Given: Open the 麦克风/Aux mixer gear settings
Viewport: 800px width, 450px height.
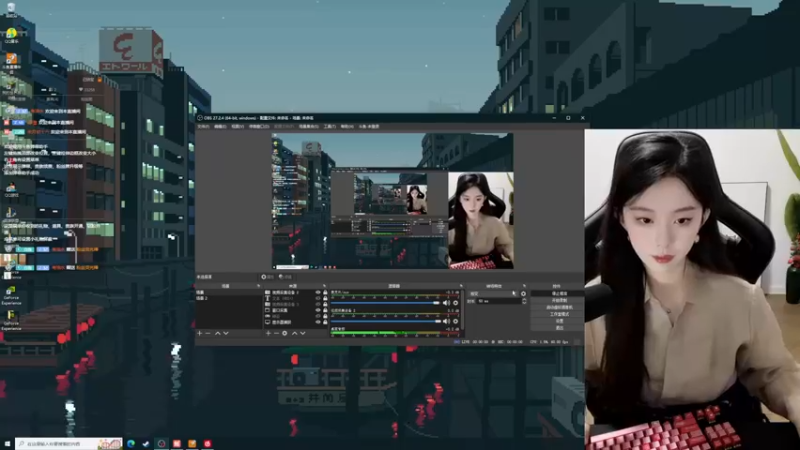Looking at the screenshot, I should [x=456, y=303].
